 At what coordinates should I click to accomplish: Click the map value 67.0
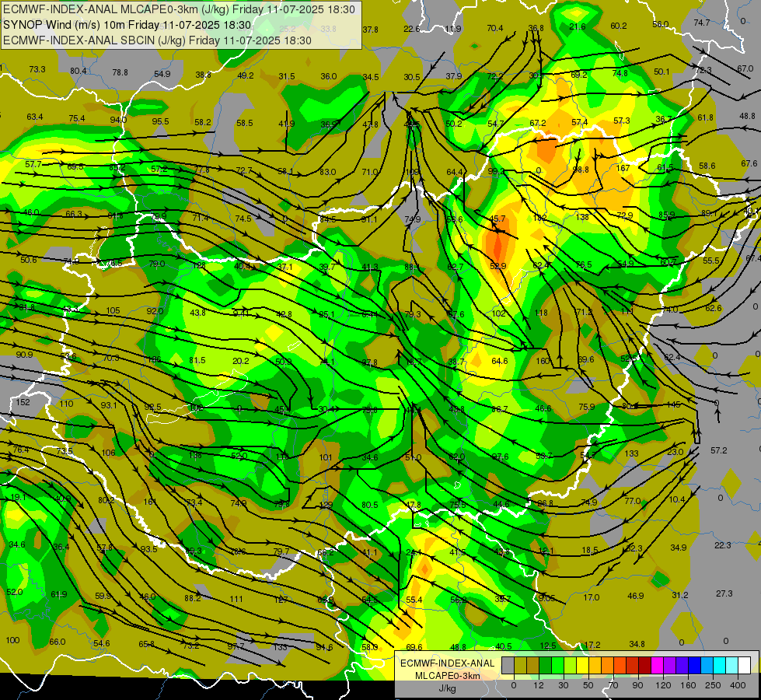745,68
